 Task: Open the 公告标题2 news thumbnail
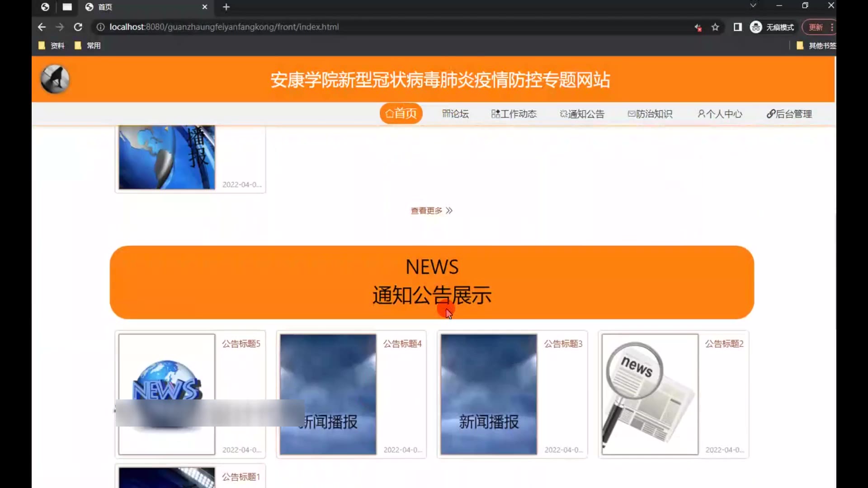(650, 394)
